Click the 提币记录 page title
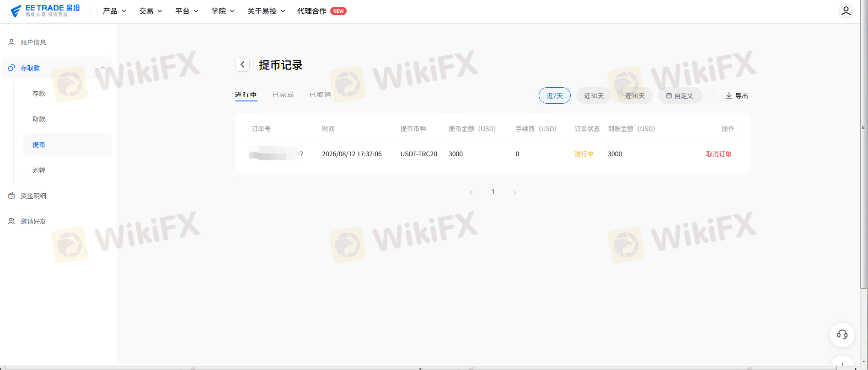The width and height of the screenshot is (868, 370). pos(281,65)
